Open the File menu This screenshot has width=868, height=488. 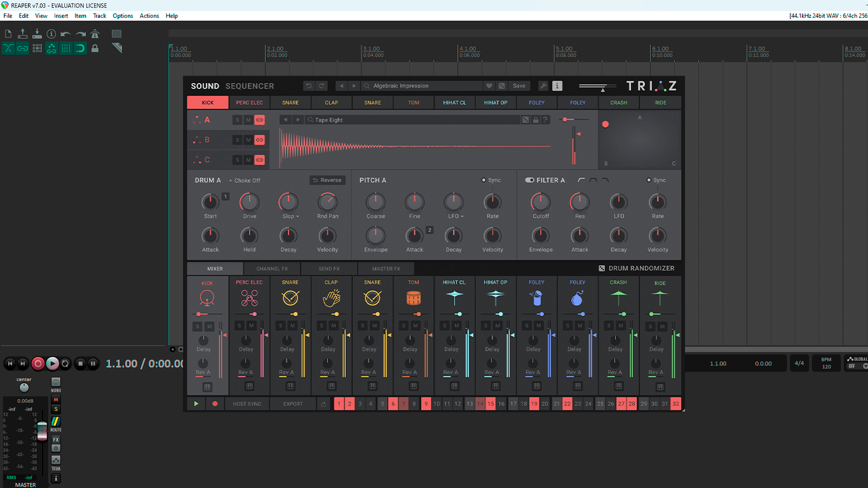(x=8, y=16)
